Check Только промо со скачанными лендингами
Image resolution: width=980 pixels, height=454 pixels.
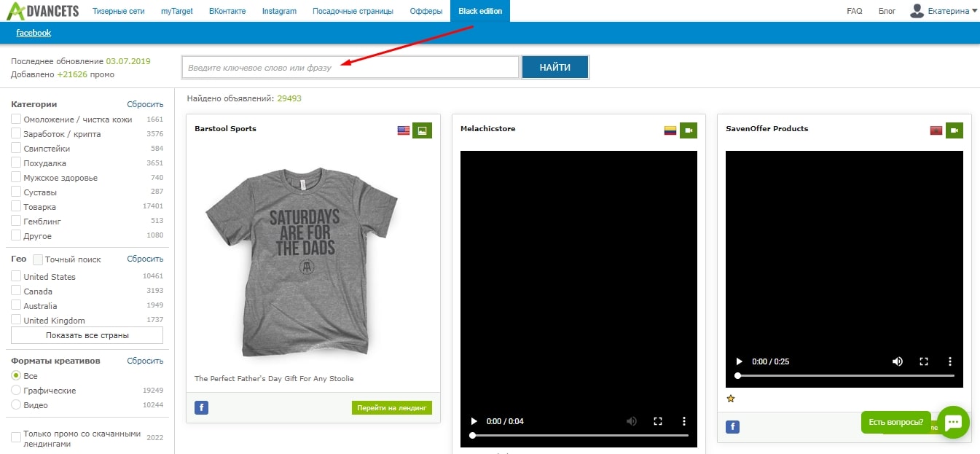pos(16,437)
